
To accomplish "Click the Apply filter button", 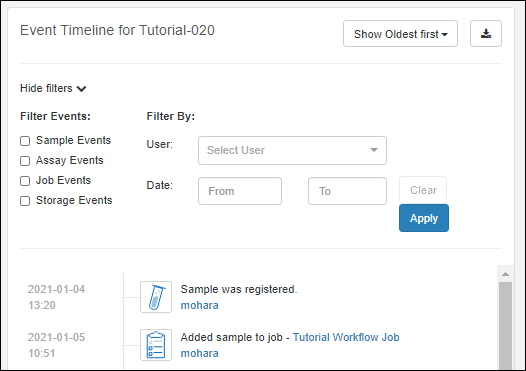I will point(424,218).
